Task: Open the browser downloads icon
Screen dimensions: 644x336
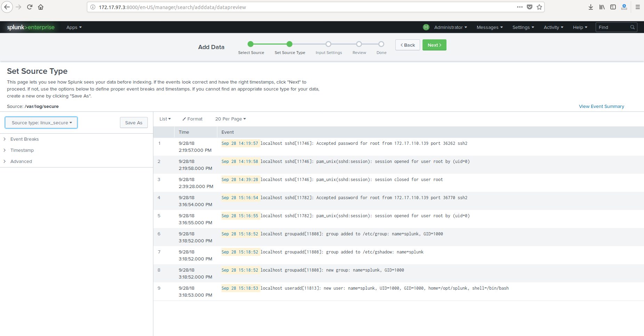Action: [590, 7]
